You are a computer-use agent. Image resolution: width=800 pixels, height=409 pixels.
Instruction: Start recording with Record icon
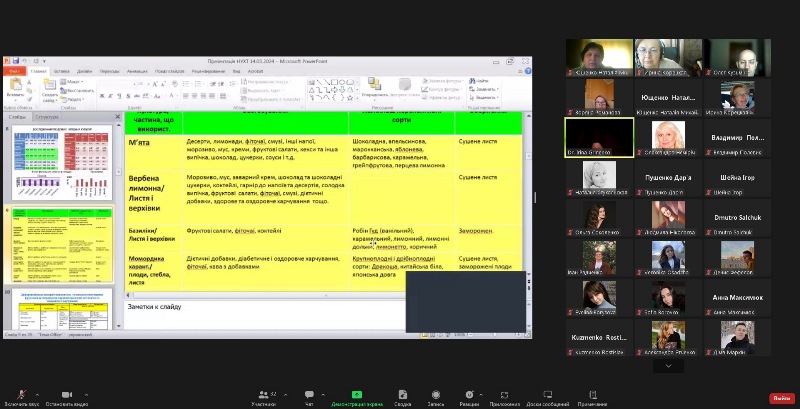pyautogui.click(x=436, y=395)
